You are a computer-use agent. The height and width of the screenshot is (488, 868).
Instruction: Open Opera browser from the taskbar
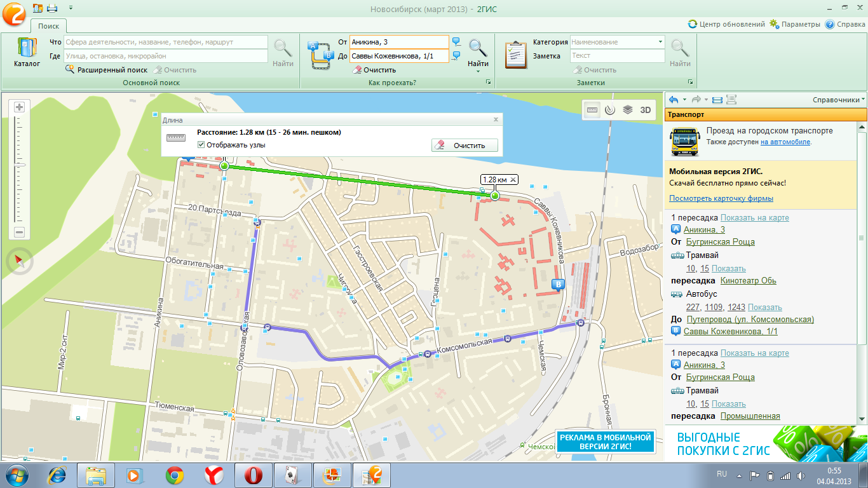pyautogui.click(x=253, y=475)
